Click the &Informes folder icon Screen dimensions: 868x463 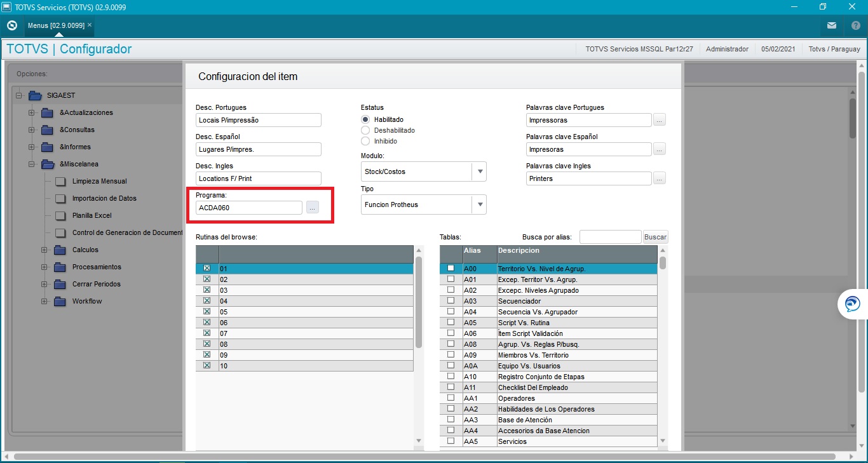click(x=47, y=147)
